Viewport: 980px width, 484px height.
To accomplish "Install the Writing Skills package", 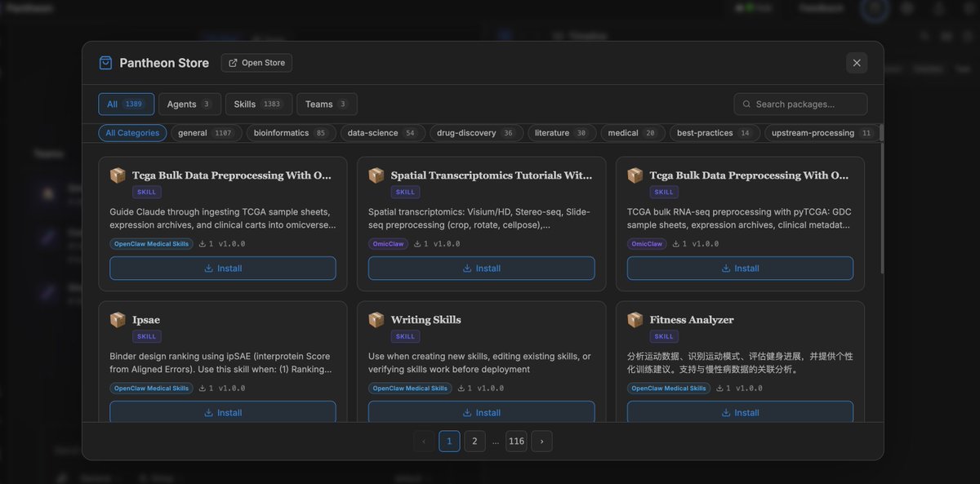I will pyautogui.click(x=481, y=412).
